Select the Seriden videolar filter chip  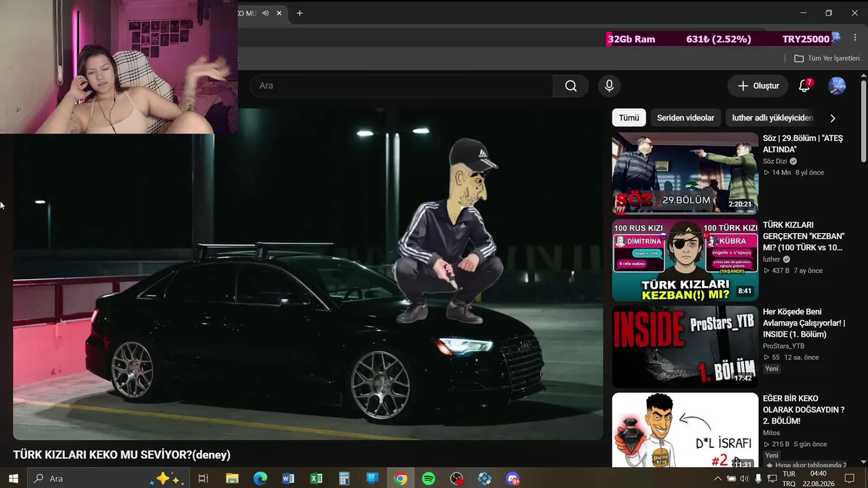686,118
